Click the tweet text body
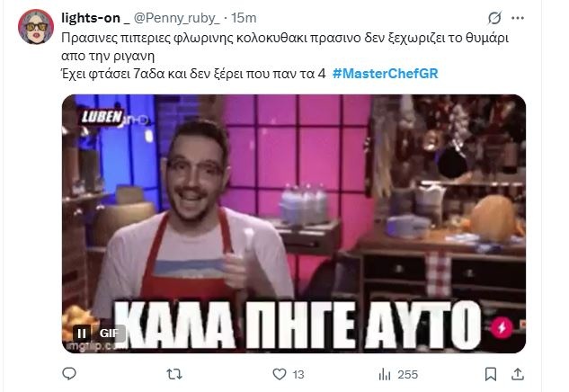This screenshot has height=392, width=569. pyautogui.click(x=285, y=56)
